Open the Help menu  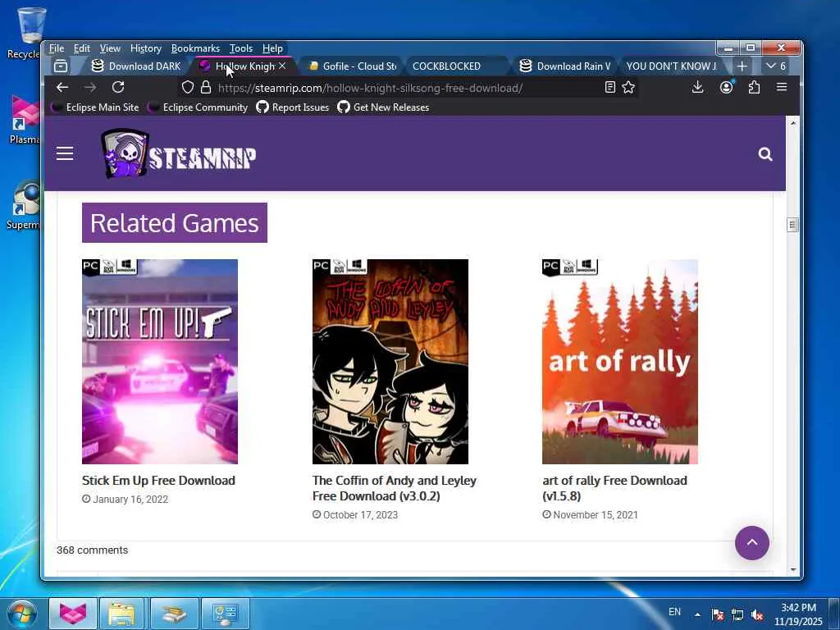point(272,48)
